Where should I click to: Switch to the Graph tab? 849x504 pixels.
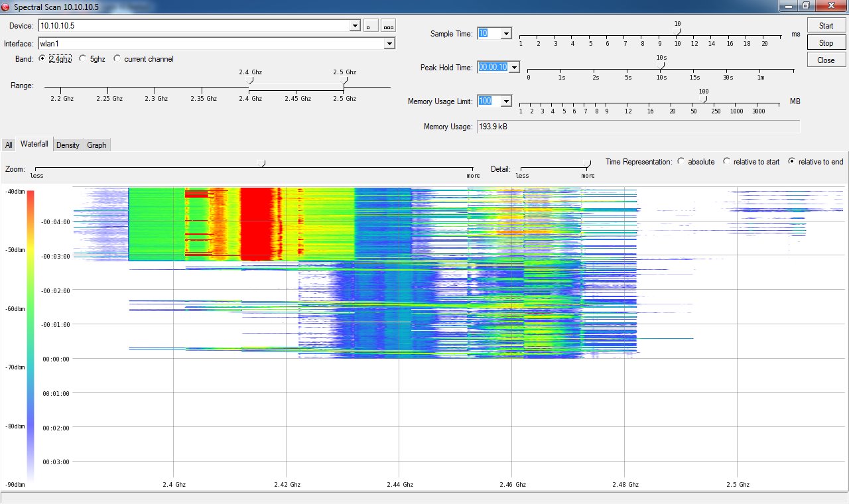96,145
